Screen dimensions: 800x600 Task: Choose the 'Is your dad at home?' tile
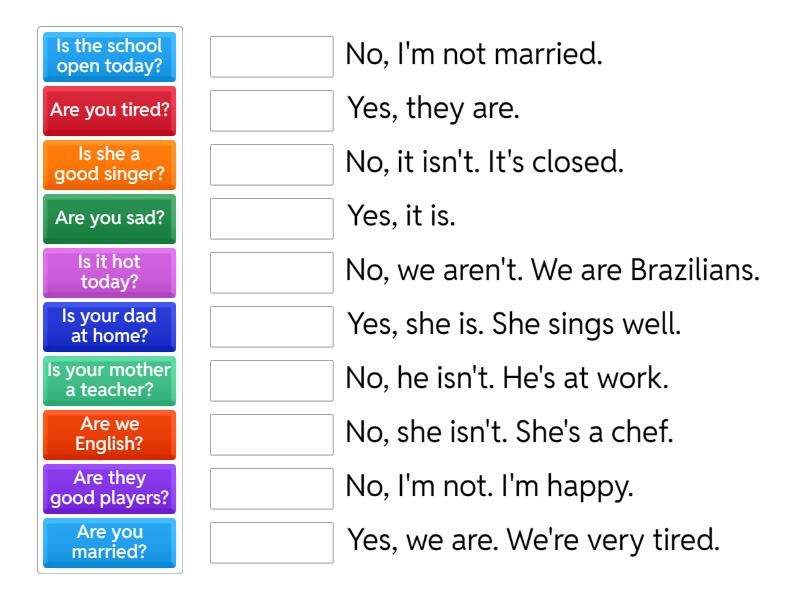110,327
